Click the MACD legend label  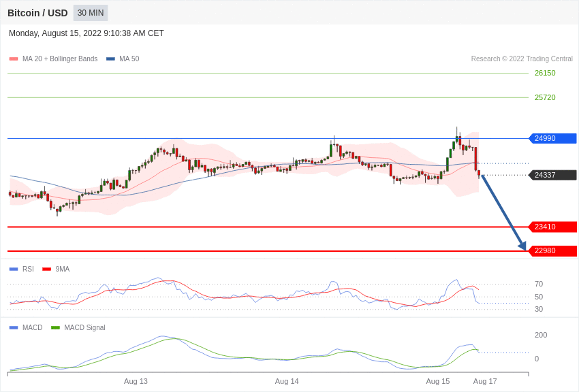click(33, 327)
